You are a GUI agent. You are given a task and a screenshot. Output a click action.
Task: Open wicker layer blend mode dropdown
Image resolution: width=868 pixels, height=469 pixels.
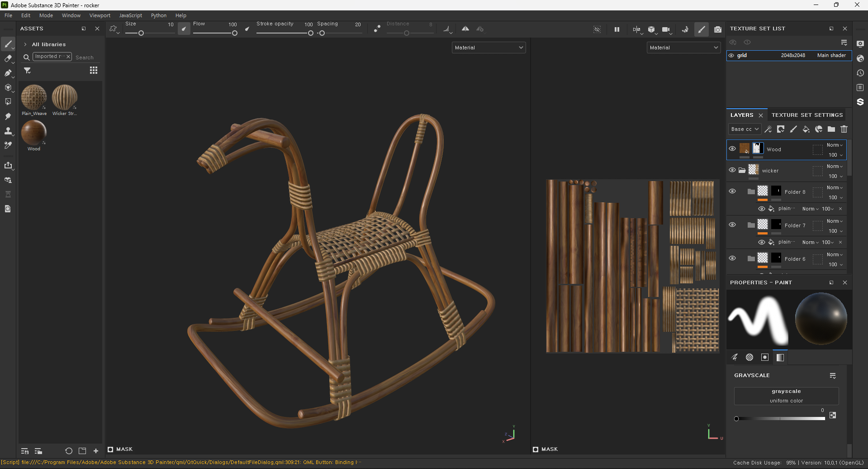(835, 166)
